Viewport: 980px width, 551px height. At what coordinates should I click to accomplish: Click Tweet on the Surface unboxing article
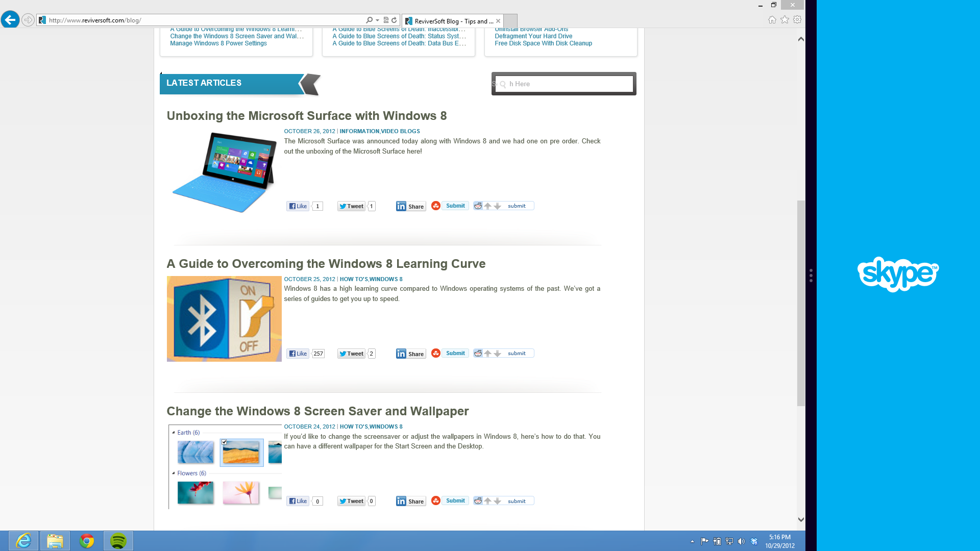point(351,206)
